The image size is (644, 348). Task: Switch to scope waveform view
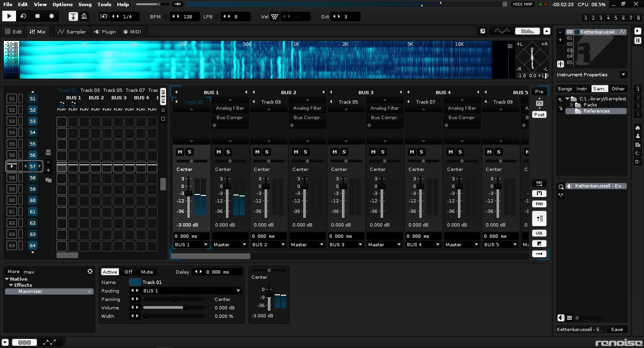point(502,31)
